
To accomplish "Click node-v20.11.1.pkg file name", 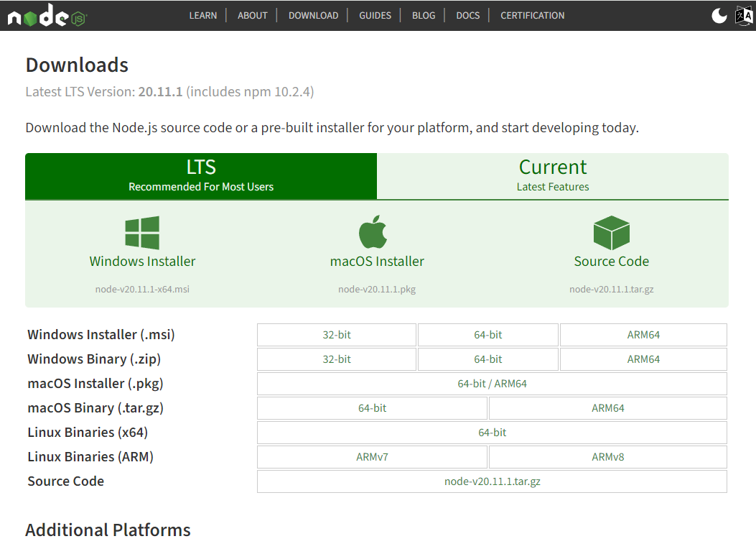I will click(x=377, y=289).
